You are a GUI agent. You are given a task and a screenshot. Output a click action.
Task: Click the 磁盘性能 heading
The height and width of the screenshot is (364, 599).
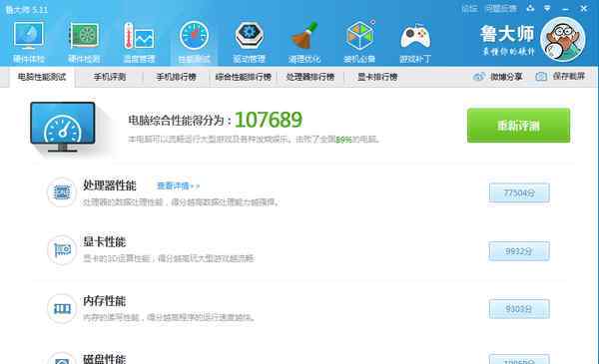click(x=104, y=359)
